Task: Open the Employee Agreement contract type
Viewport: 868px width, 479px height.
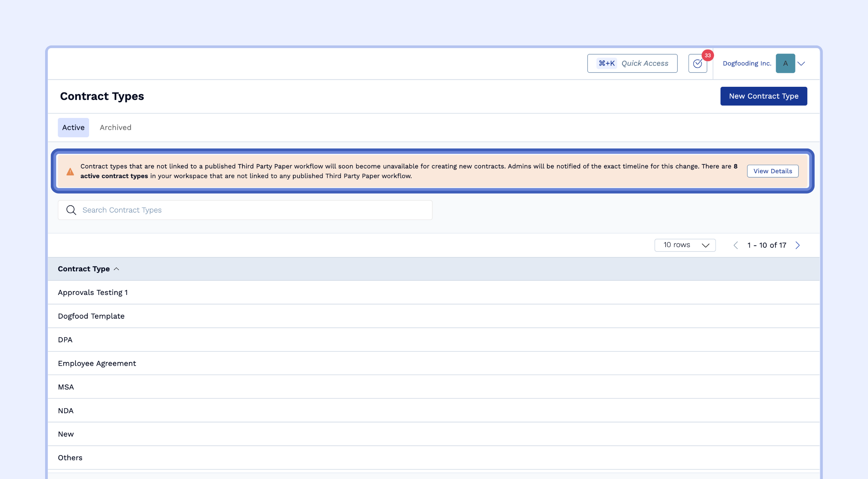Action: [x=97, y=363]
